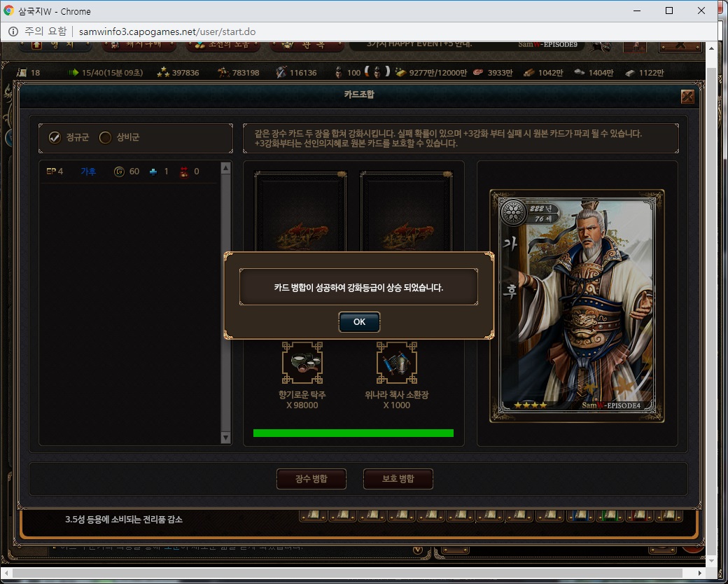This screenshot has width=728, height=584.
Task: Select the 가후 name in card list
Action: [x=88, y=172]
